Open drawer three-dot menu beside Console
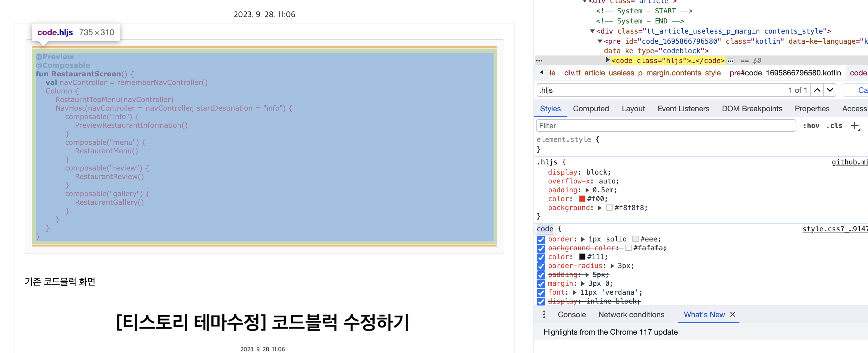Screen dimensions: 868x353 click(544, 314)
